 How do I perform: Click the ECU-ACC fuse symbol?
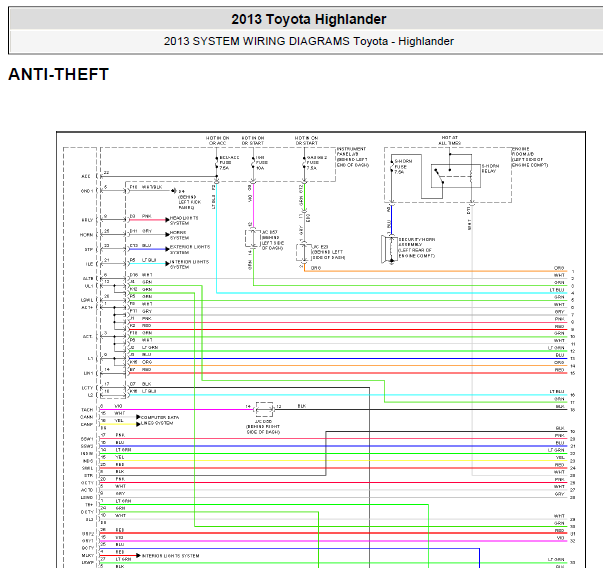click(217, 163)
